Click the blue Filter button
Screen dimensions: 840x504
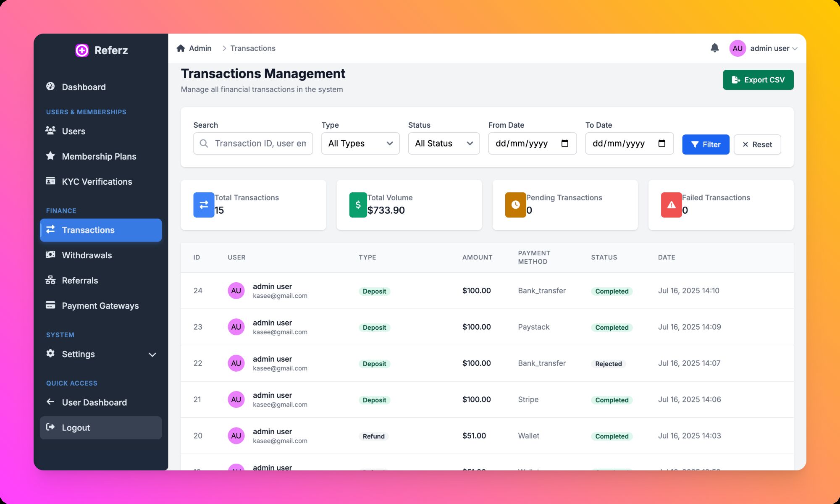pos(705,144)
